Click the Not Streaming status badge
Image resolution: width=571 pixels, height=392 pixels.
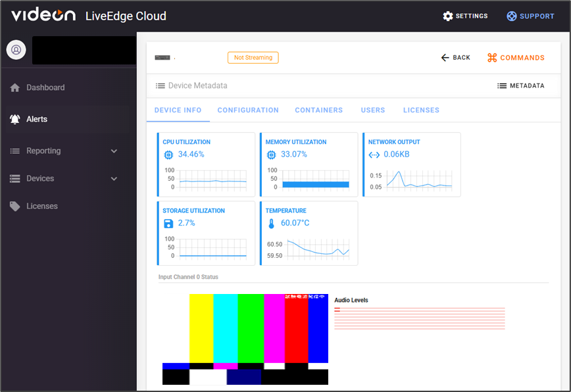click(x=253, y=58)
